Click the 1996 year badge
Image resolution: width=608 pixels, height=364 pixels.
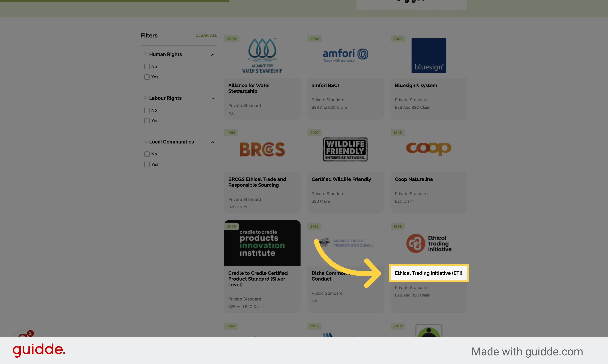point(231,133)
